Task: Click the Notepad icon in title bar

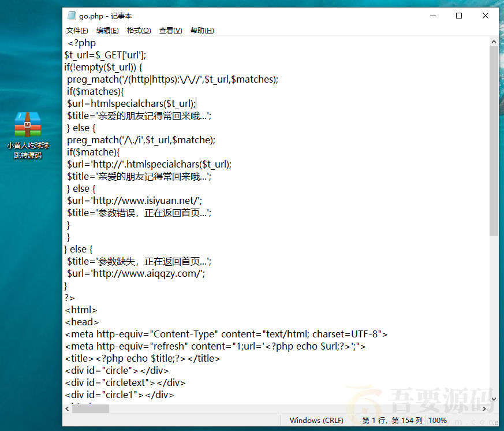Action: [x=72, y=16]
